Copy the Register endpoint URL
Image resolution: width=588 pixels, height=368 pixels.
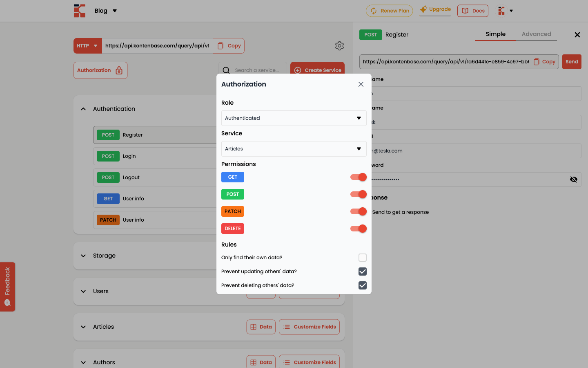point(544,62)
